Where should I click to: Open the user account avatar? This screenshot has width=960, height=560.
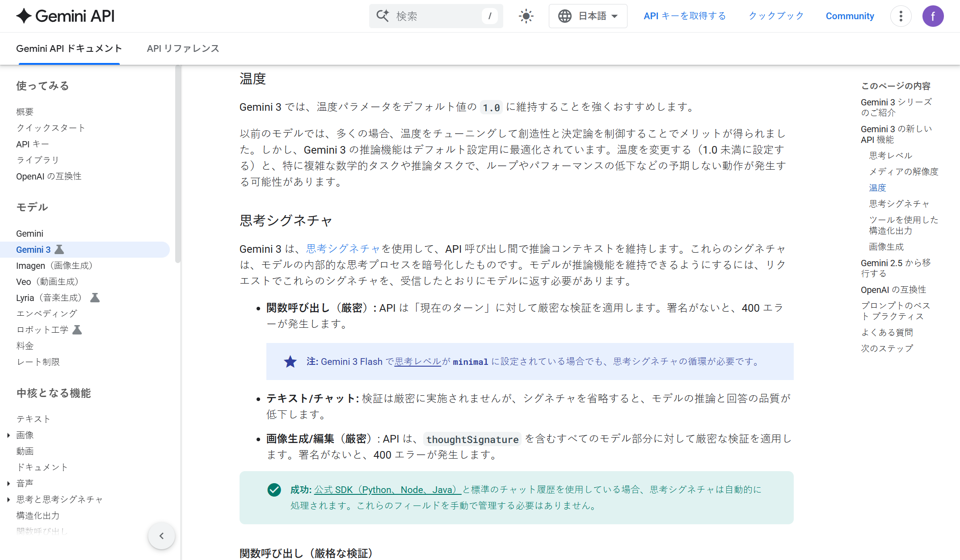933,16
